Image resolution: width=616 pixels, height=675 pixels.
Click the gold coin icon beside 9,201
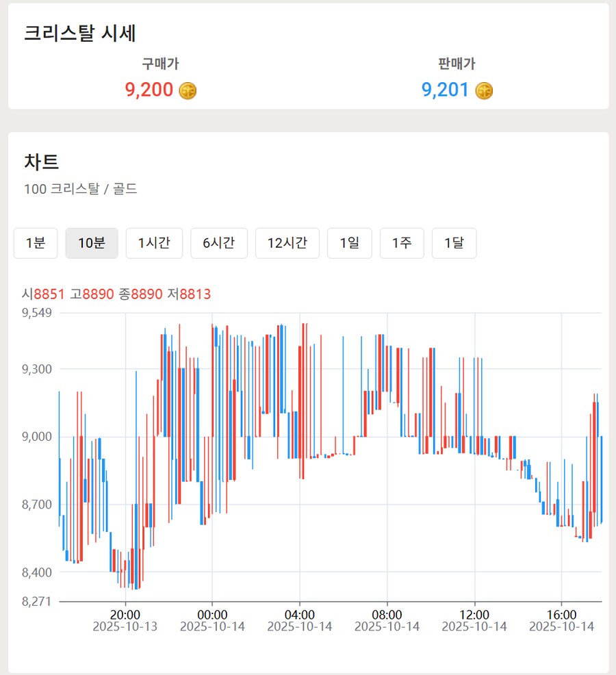[485, 90]
